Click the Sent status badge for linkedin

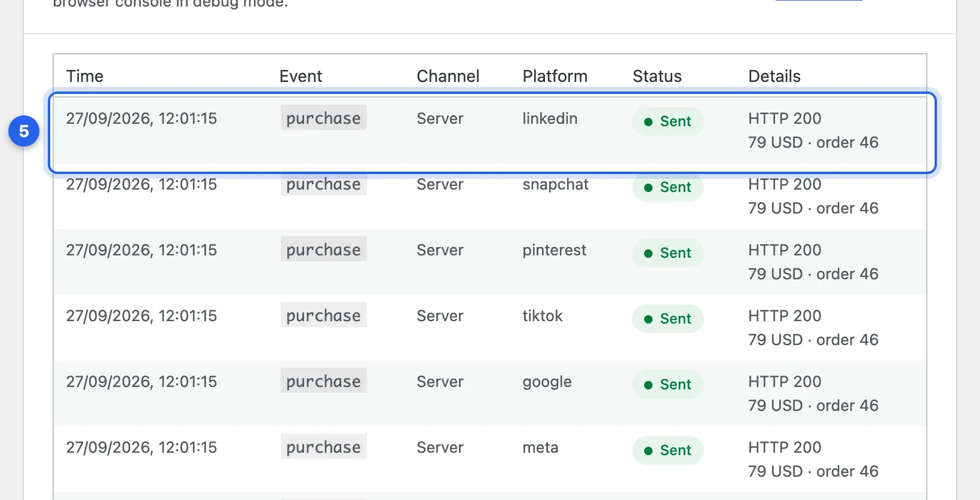(x=668, y=121)
